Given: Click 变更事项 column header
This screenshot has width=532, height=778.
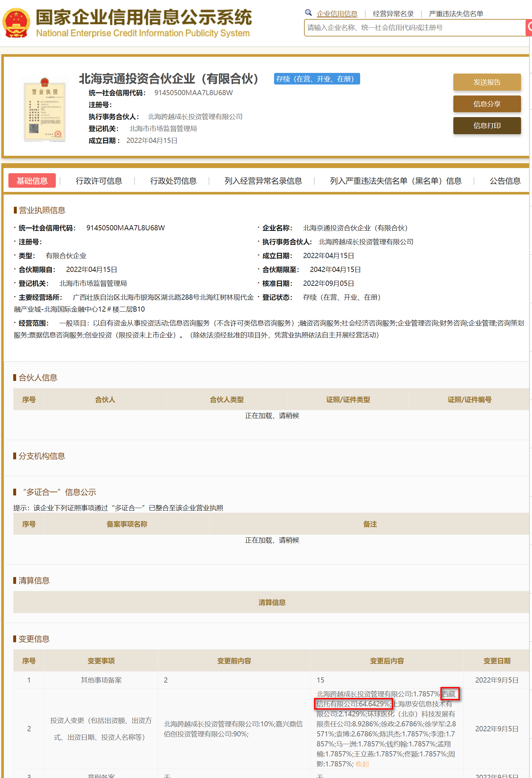Looking at the screenshot, I should pos(101,661).
